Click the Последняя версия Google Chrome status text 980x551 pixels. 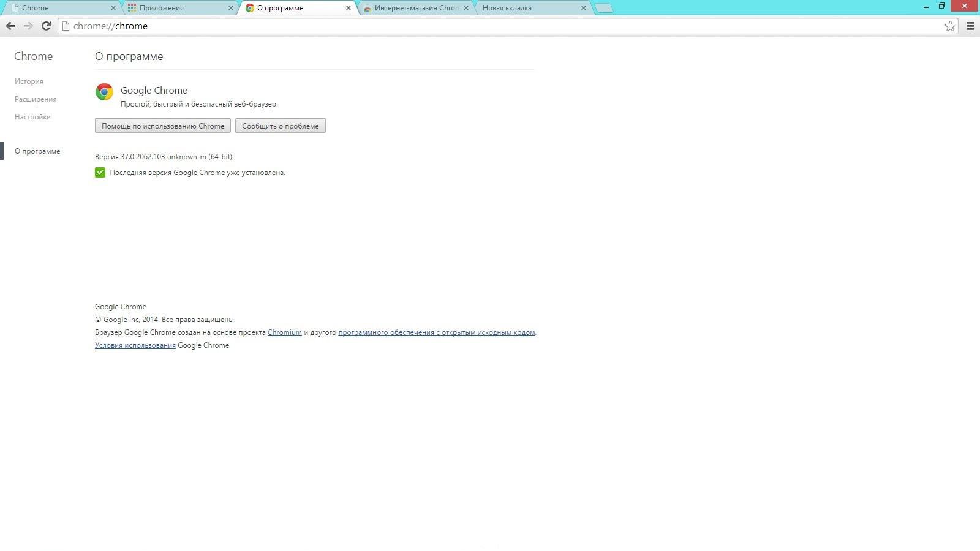pos(198,173)
